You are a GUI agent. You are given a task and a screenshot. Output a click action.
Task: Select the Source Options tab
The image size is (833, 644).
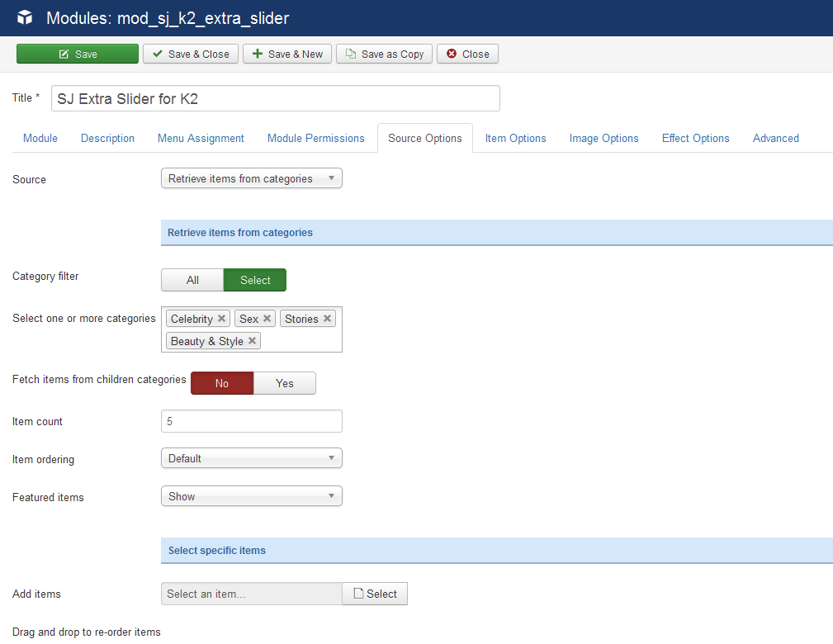pos(425,138)
